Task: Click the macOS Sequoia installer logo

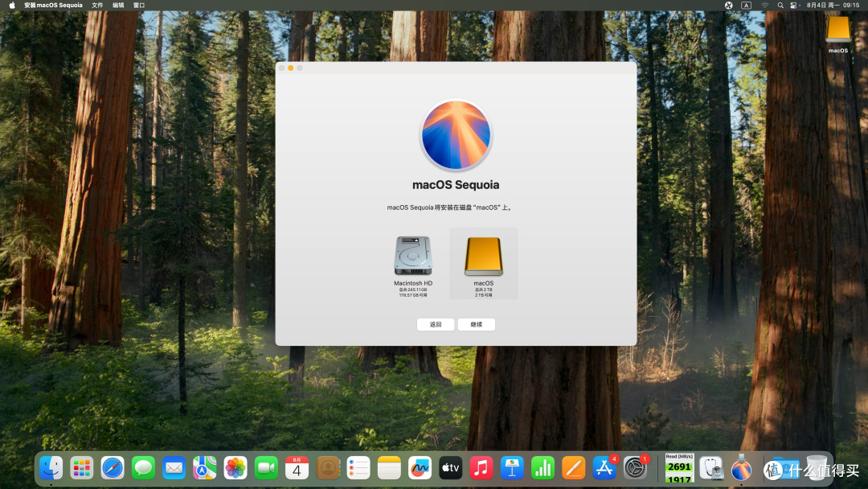Action: 456,134
